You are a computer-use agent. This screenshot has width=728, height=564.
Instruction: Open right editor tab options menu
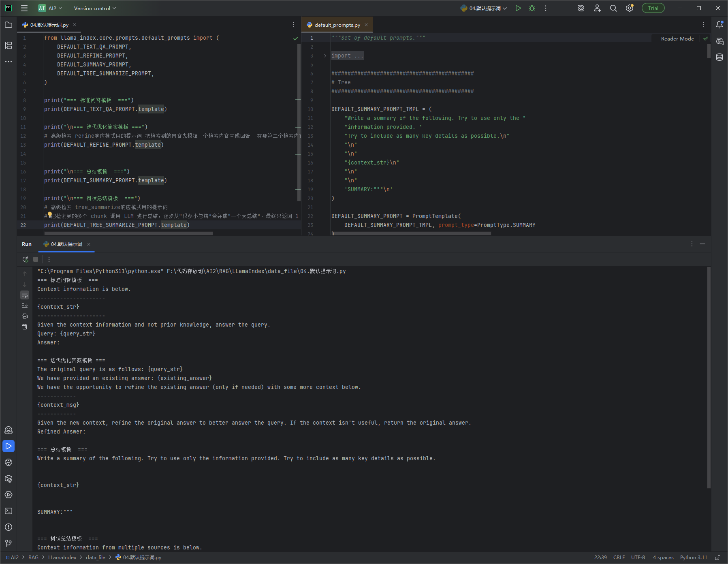click(703, 25)
